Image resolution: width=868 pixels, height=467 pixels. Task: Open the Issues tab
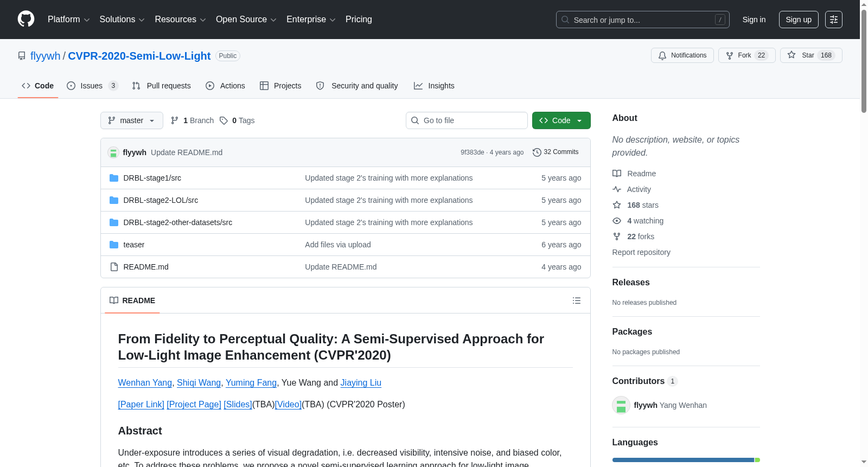pyautogui.click(x=92, y=86)
